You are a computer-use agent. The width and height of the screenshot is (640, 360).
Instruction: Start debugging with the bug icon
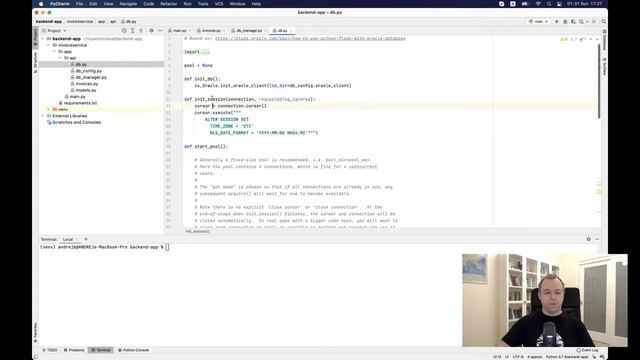pos(565,22)
